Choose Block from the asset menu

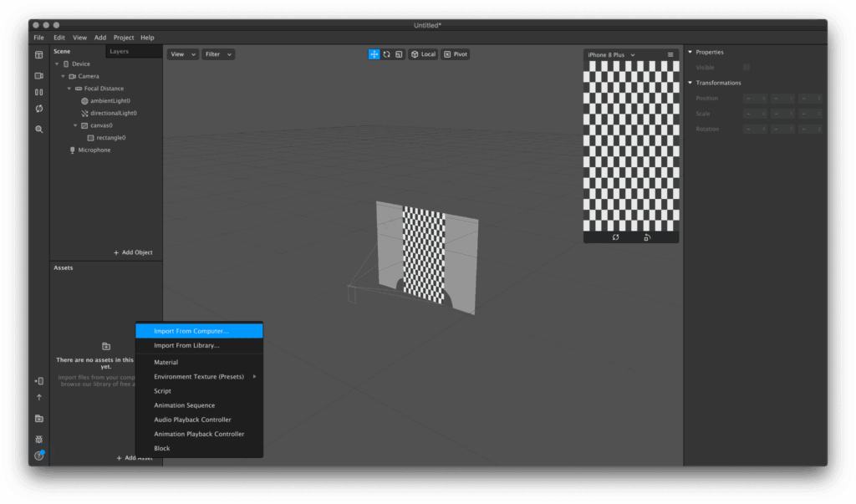tap(200, 448)
